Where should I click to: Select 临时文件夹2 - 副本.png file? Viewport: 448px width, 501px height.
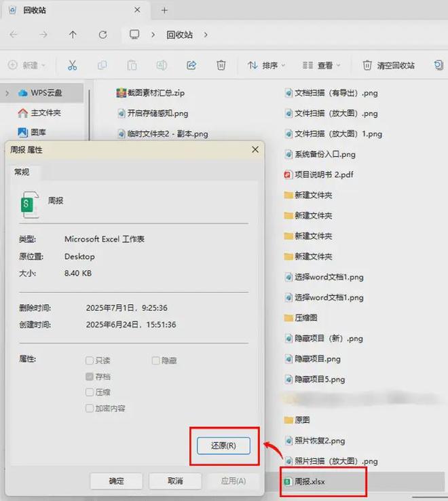(163, 134)
